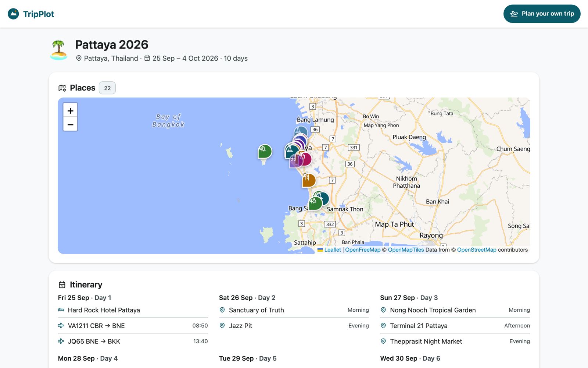Screen dimensions: 588x368
Task: Open Terminal 21 Pattaya itinerary item
Action: point(455,326)
